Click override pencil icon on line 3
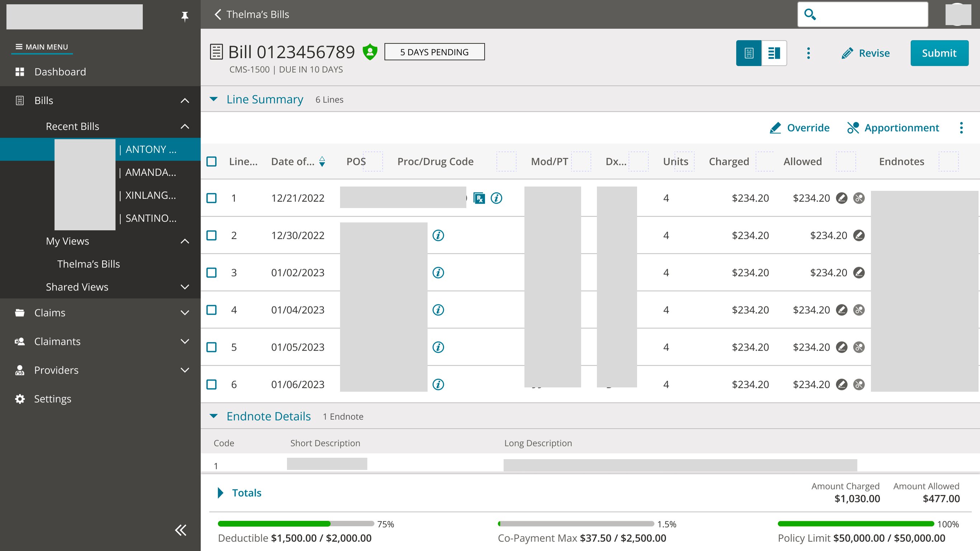This screenshot has height=551, width=980. [859, 273]
